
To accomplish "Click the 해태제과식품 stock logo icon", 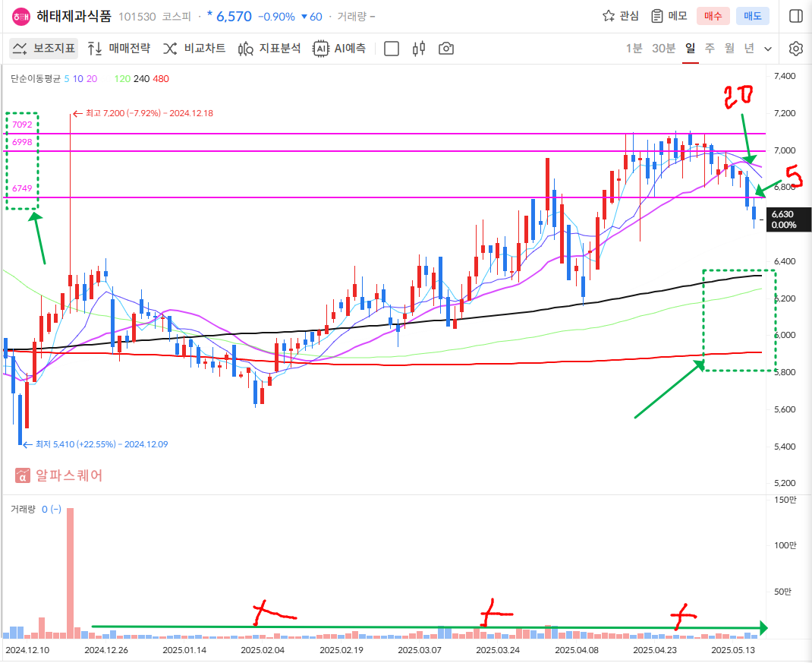I will (x=21, y=17).
